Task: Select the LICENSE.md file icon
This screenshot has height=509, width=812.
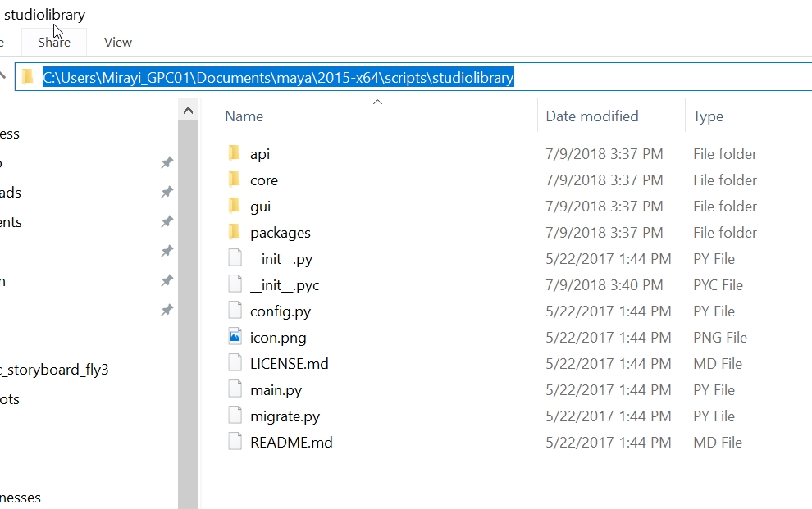Action: 234,363
